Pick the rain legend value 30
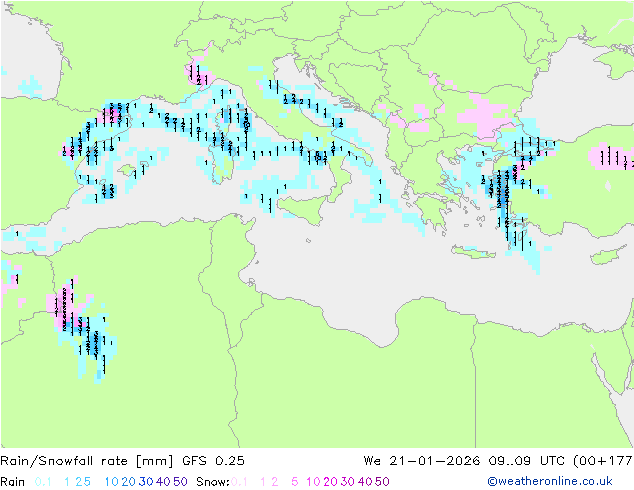 pyautogui.click(x=146, y=482)
